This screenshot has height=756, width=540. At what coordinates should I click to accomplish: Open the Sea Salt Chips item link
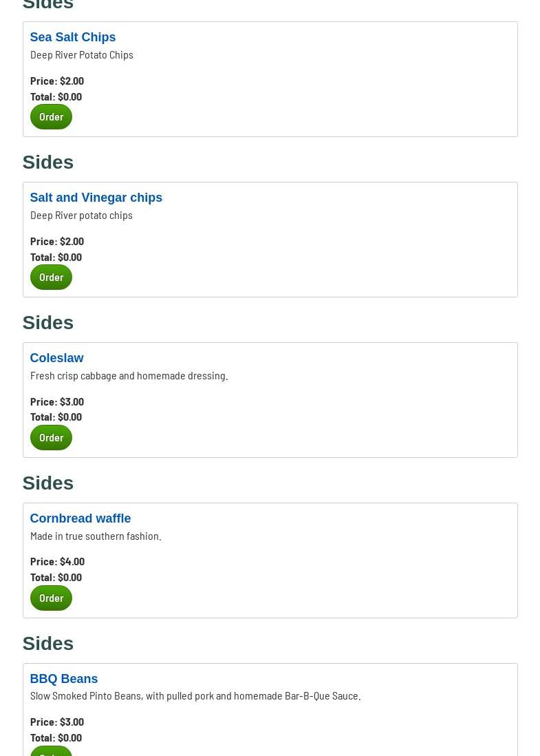coord(72,37)
